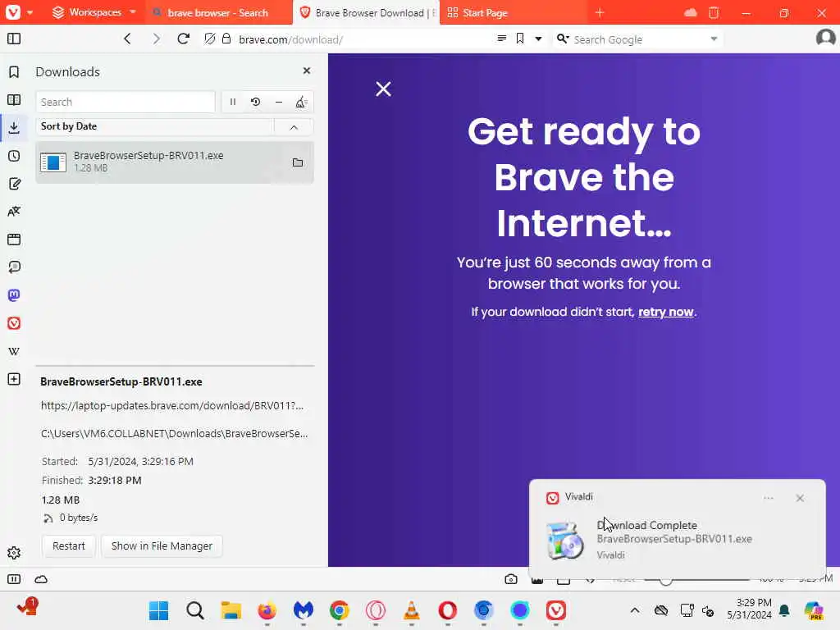
Task: Launch Firefox from the taskbar
Action: [x=267, y=610]
